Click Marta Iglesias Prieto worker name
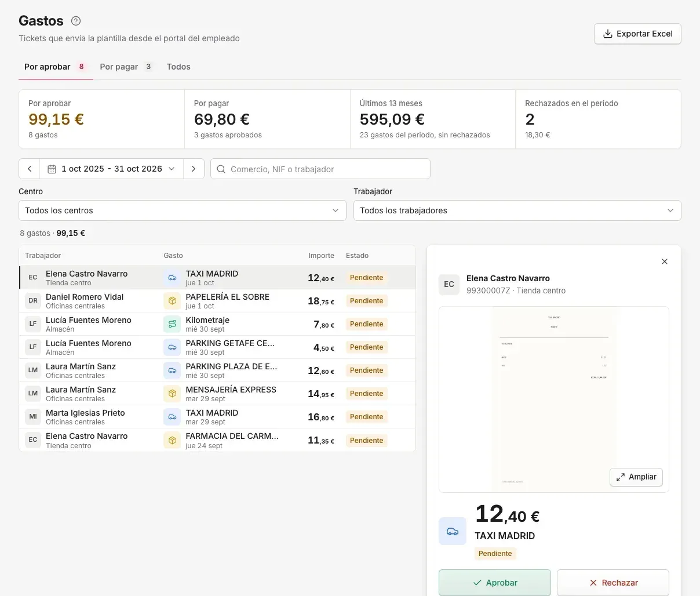 click(85, 413)
